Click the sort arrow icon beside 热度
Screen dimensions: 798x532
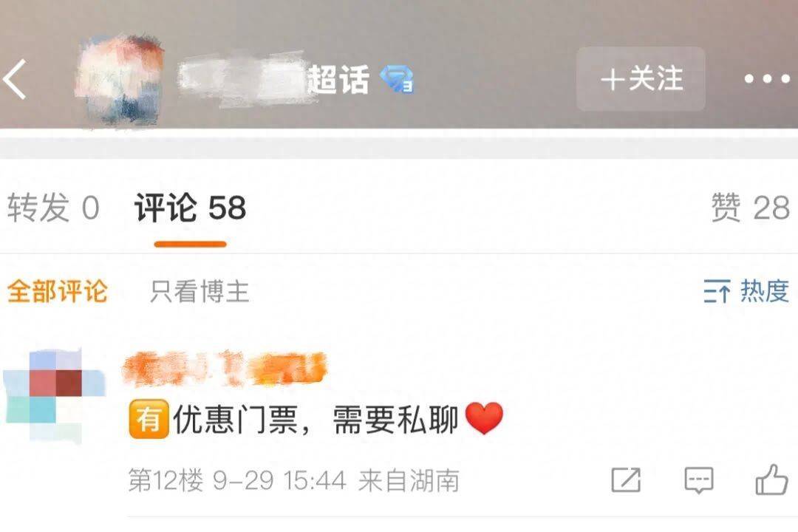point(717,292)
